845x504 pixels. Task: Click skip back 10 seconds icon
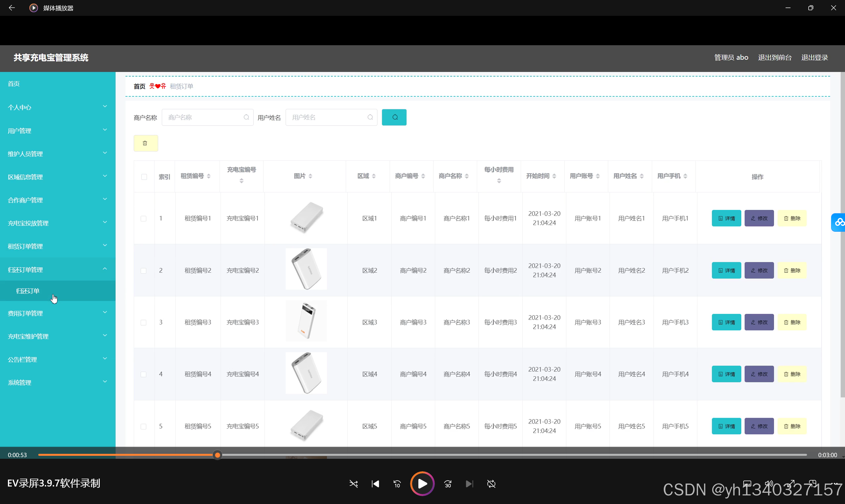pyautogui.click(x=397, y=484)
